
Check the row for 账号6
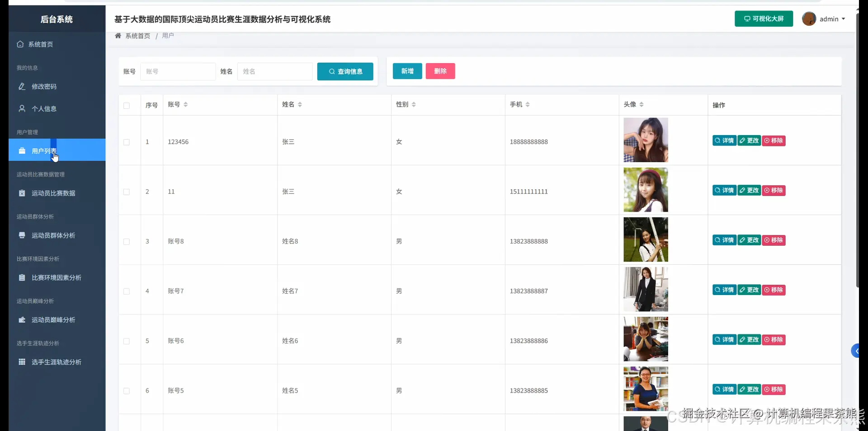click(x=127, y=341)
